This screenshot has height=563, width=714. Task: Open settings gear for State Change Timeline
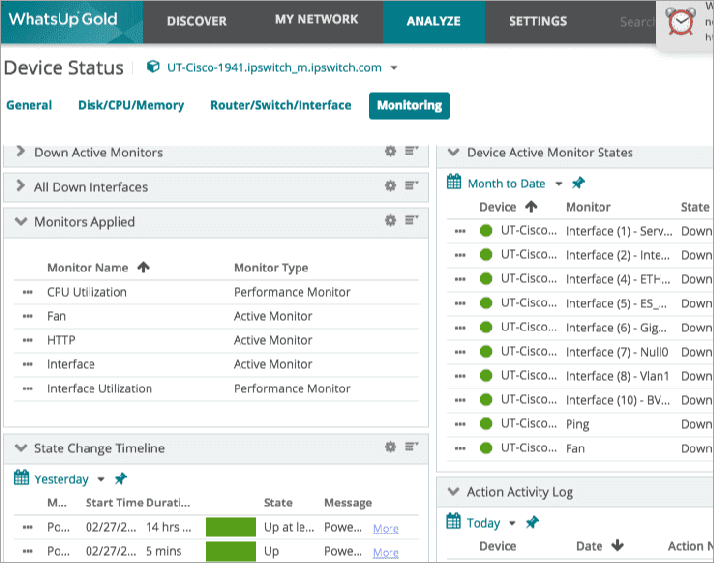point(390,447)
